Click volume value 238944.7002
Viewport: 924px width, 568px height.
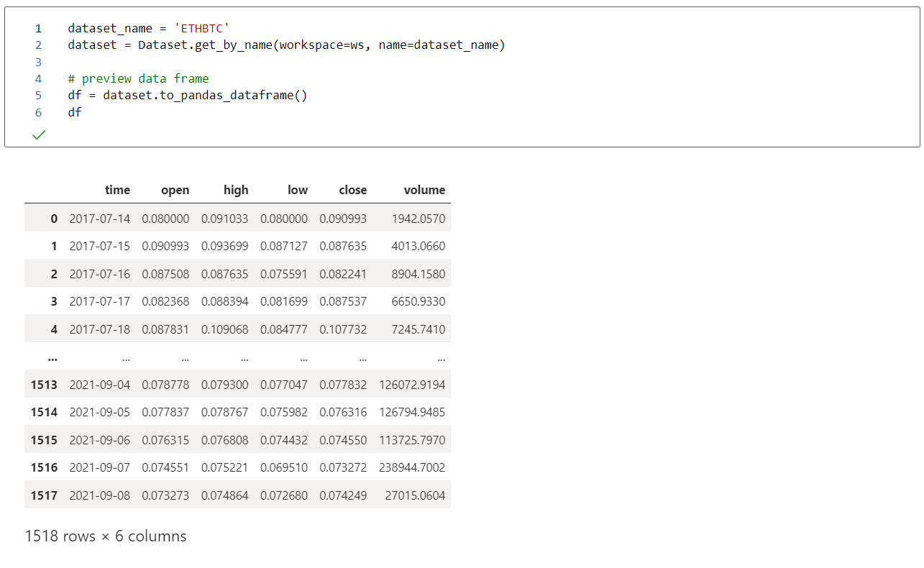412,467
